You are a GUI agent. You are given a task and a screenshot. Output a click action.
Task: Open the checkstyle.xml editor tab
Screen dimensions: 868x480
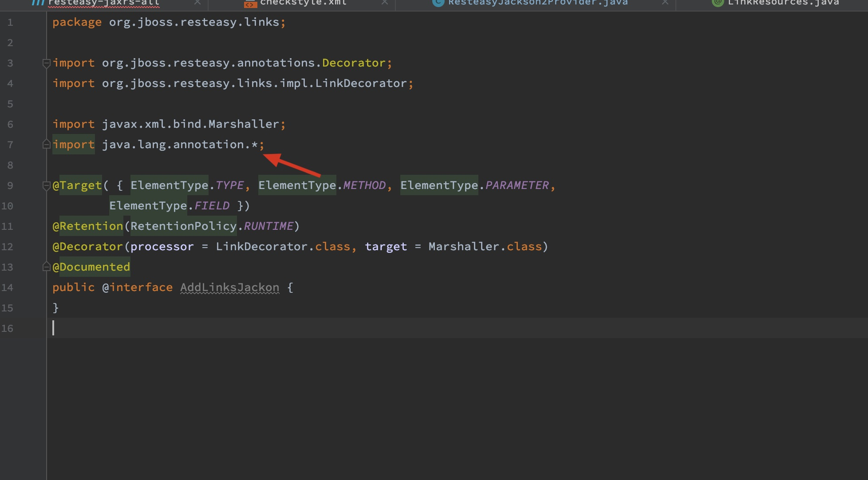pyautogui.click(x=303, y=3)
